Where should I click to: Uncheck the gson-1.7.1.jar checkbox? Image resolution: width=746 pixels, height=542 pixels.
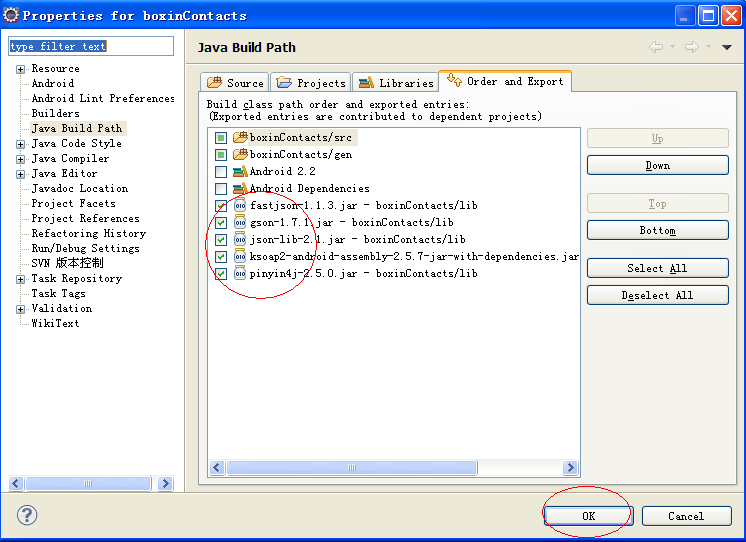(x=221, y=223)
